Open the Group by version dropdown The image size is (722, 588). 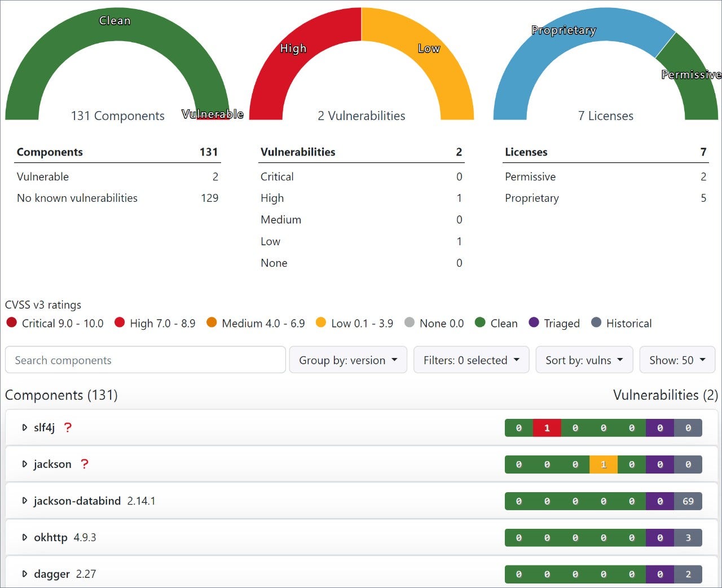coord(347,360)
